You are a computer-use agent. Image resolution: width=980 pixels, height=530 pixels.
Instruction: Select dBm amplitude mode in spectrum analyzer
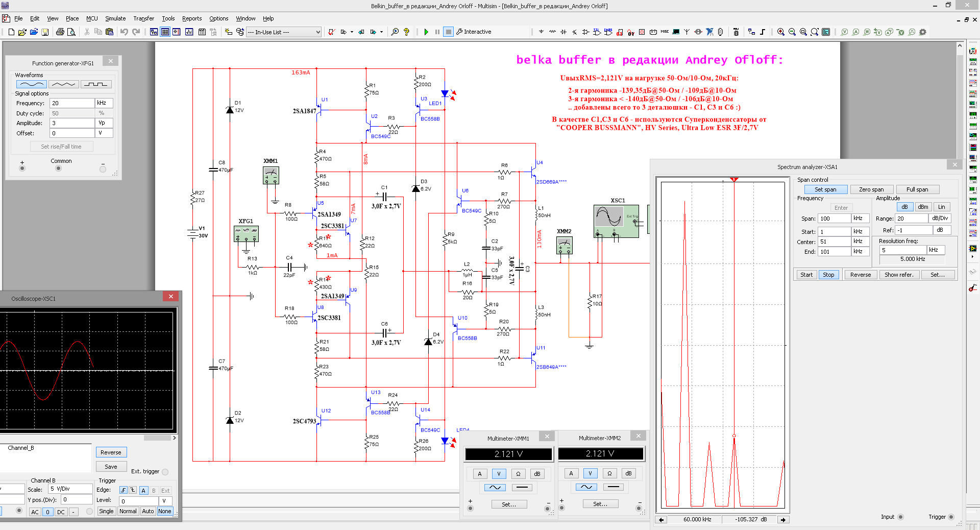(x=923, y=207)
